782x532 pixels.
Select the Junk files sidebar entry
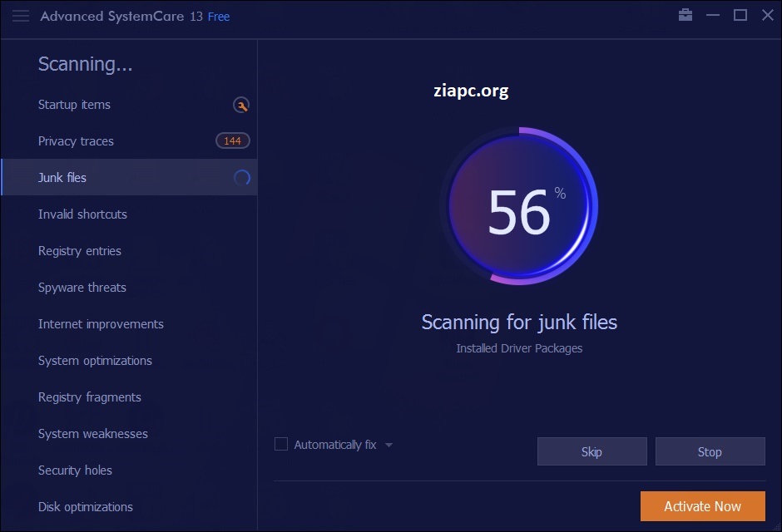[x=62, y=177]
